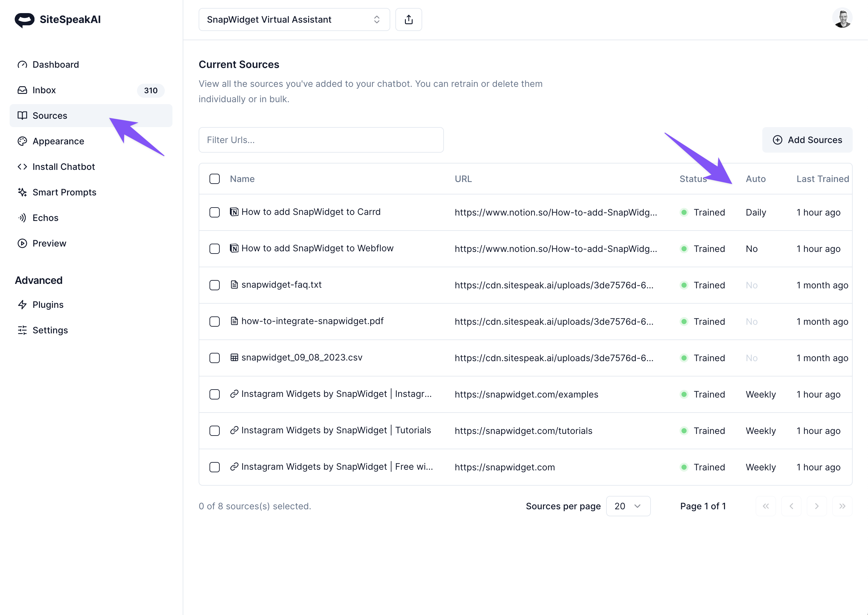This screenshot has width=868, height=615.
Task: Click the spreadsheet icon for snapwidget csv
Action: pos(234,357)
